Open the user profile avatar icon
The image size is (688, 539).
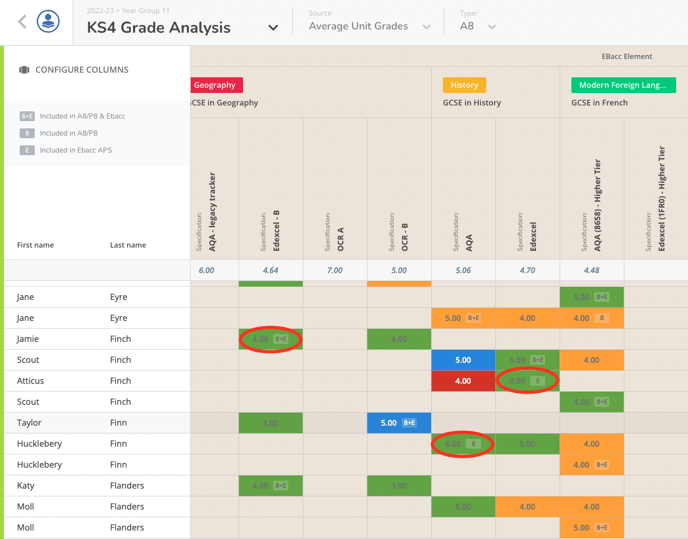click(x=48, y=21)
